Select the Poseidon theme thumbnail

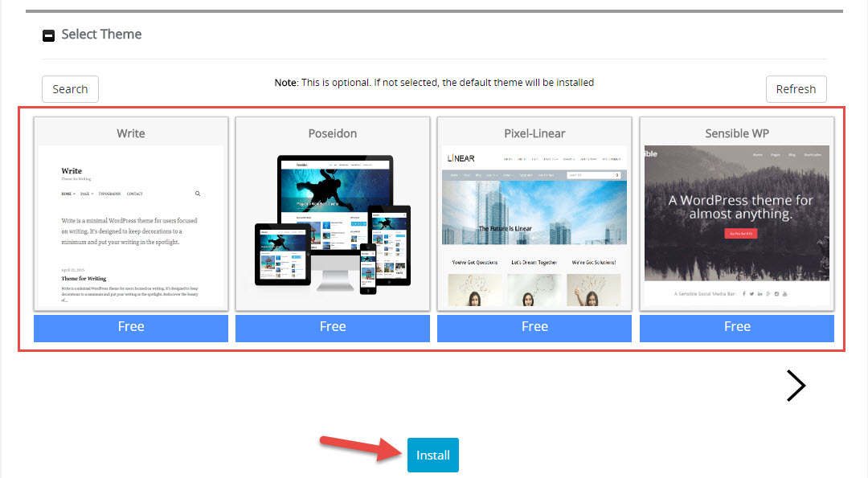[333, 227]
